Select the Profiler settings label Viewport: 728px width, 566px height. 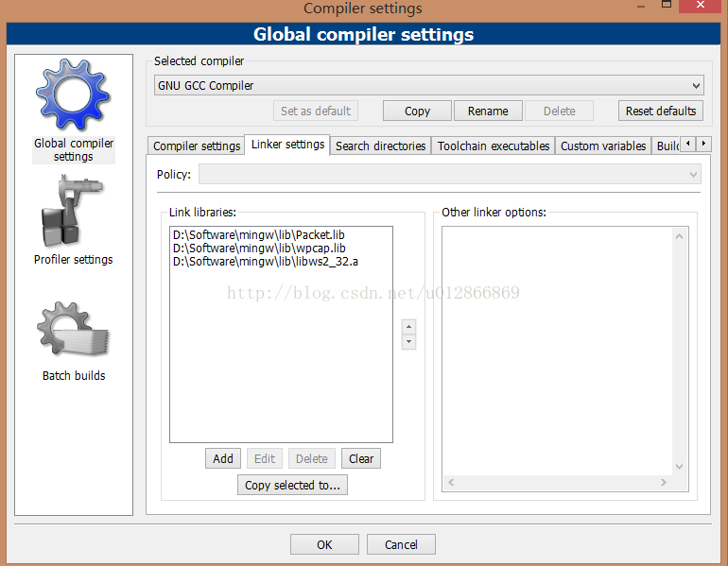[x=74, y=259]
